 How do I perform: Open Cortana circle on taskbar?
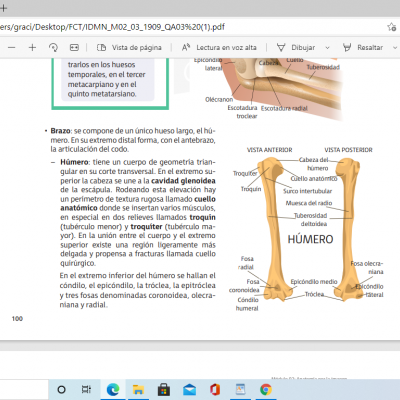(61, 389)
